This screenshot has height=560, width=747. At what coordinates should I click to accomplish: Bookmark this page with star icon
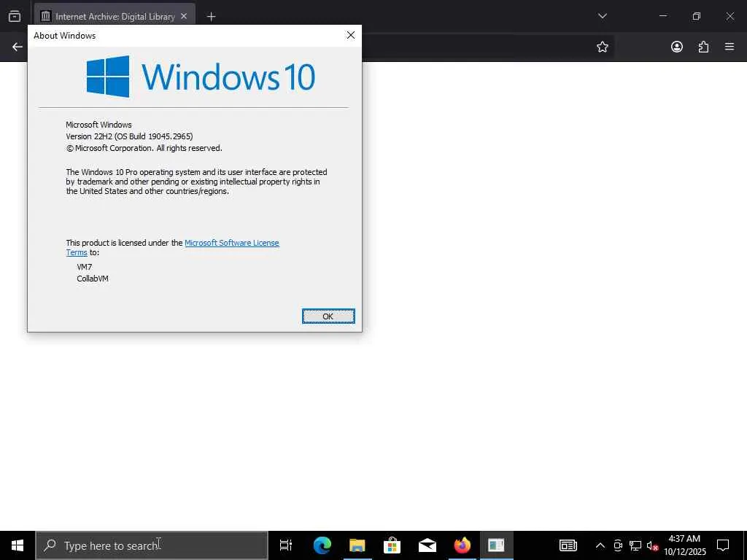(602, 47)
